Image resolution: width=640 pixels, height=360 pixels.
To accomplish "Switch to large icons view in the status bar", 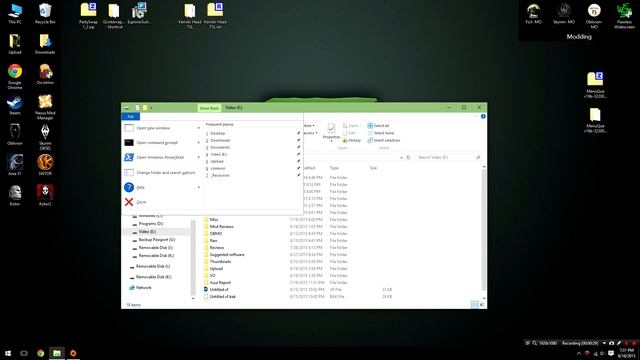I will tap(482, 304).
